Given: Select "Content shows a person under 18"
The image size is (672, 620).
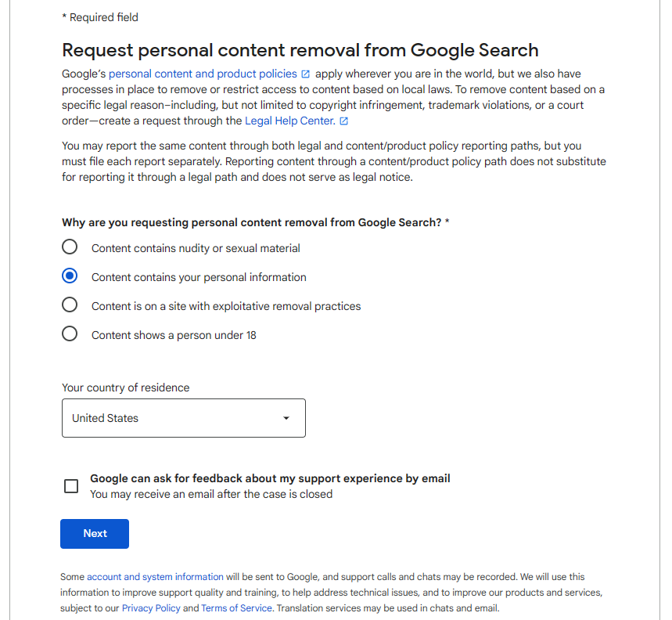Looking at the screenshot, I should click(70, 334).
